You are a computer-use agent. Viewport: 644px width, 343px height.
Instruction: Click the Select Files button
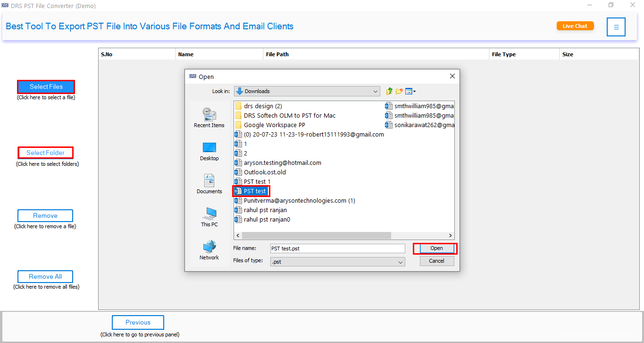click(46, 86)
